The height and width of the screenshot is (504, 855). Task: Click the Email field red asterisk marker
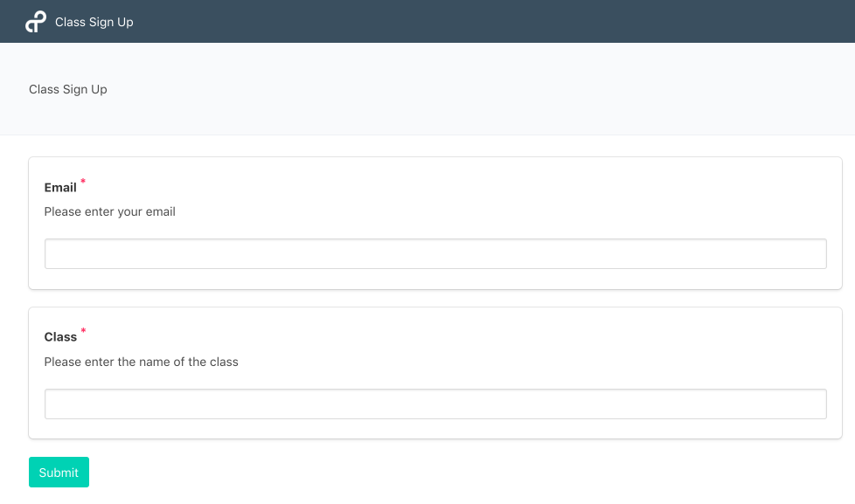click(82, 181)
